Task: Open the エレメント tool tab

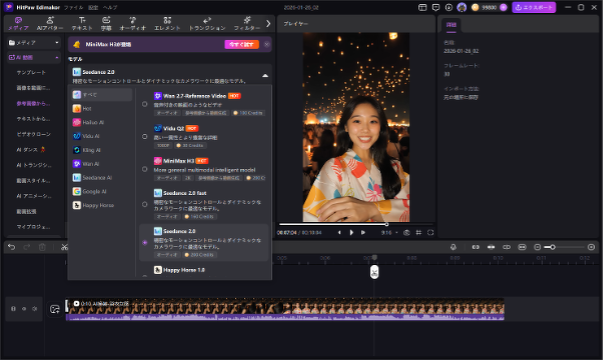Action: [x=167, y=24]
